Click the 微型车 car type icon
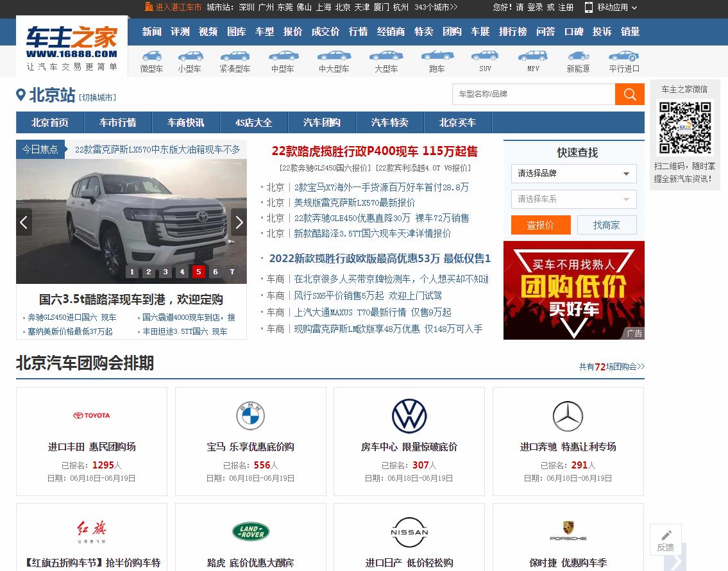 pos(152,56)
